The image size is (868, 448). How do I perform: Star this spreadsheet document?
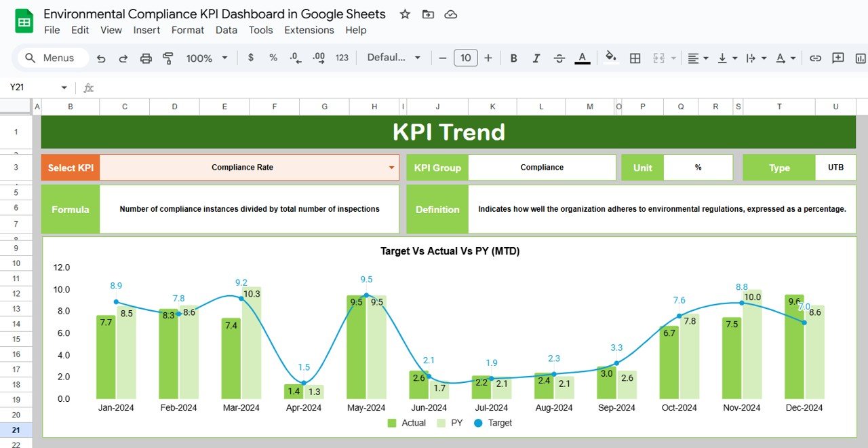(405, 14)
